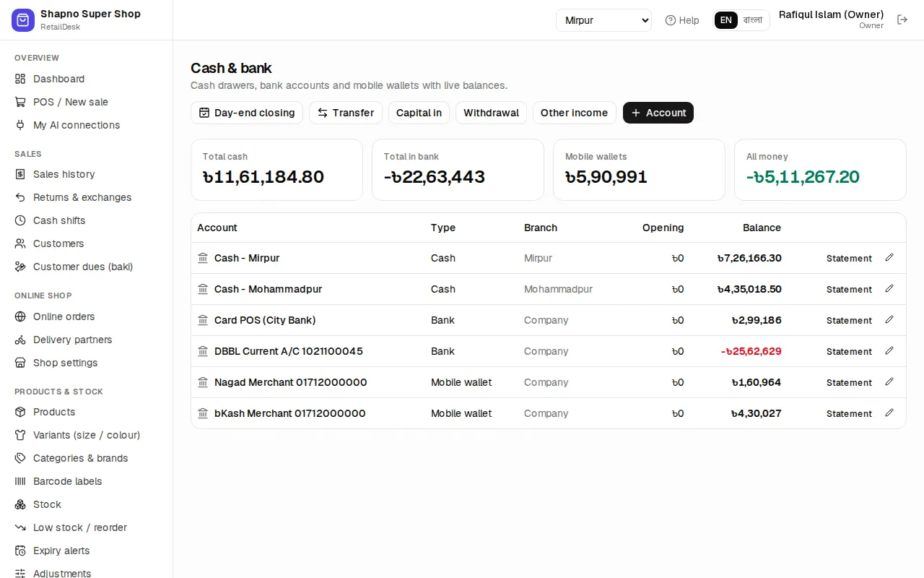Image resolution: width=924 pixels, height=578 pixels.
Task: Click the bank icon beside Cash - Mirpur
Action: coord(203,258)
